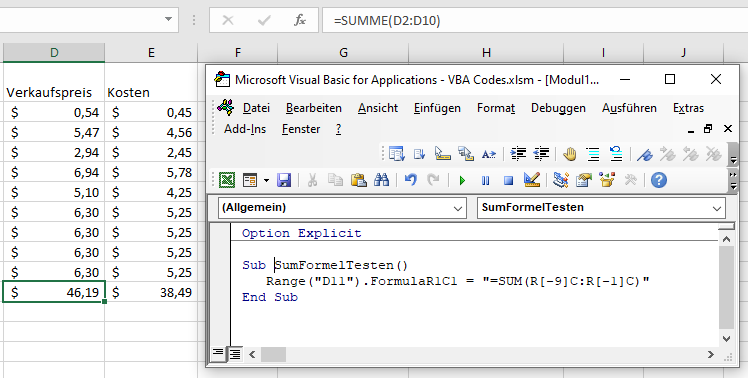This screenshot has width=748, height=378.
Task: Open the Fenster menu
Action: point(301,129)
